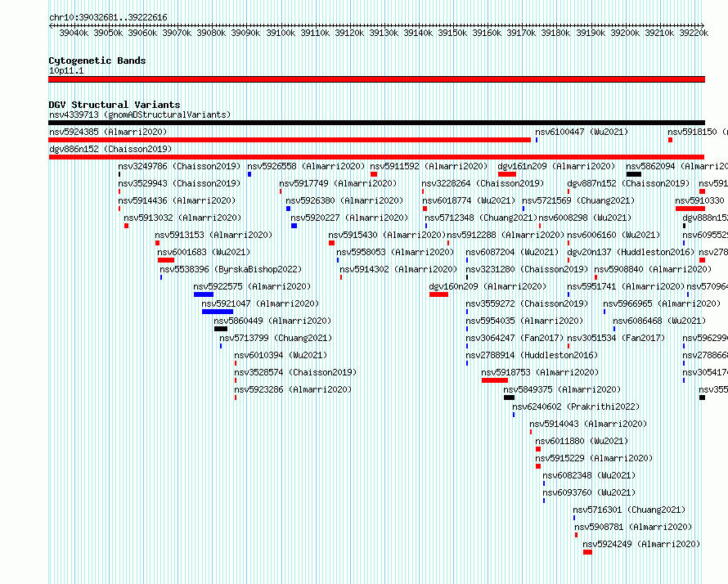
Task: Select the black bar under nsv5862094
Action: (634, 174)
